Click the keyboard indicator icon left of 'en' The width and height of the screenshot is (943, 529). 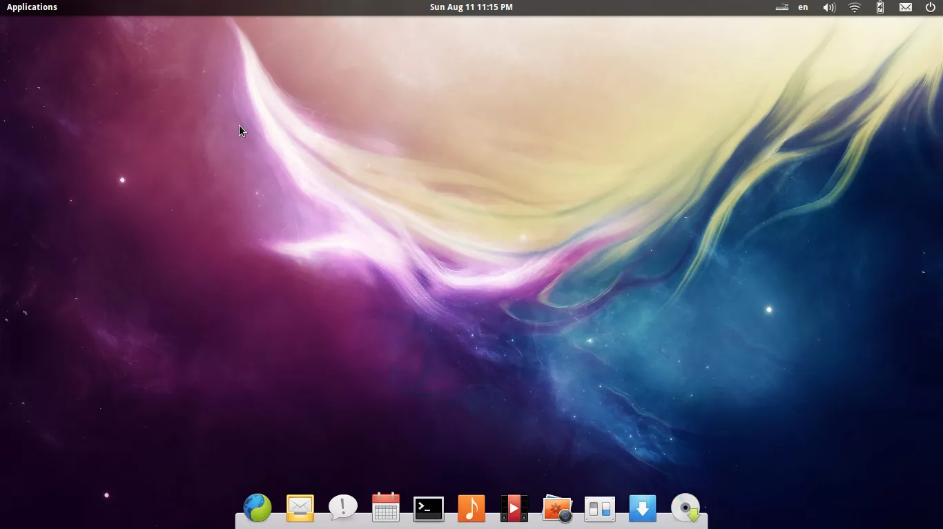pos(782,7)
